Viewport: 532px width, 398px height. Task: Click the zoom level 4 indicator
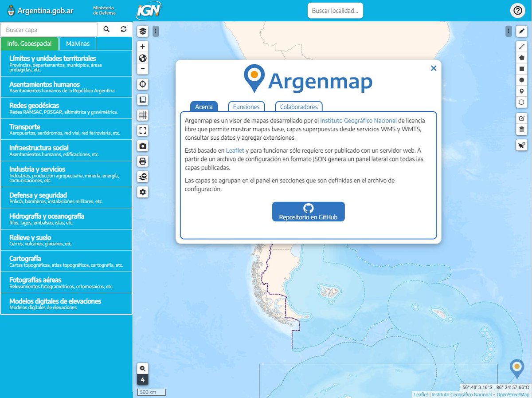143,380
